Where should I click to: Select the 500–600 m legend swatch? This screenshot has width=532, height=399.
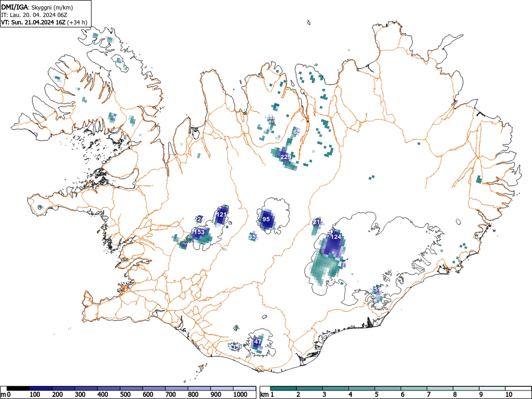[x=131, y=388]
